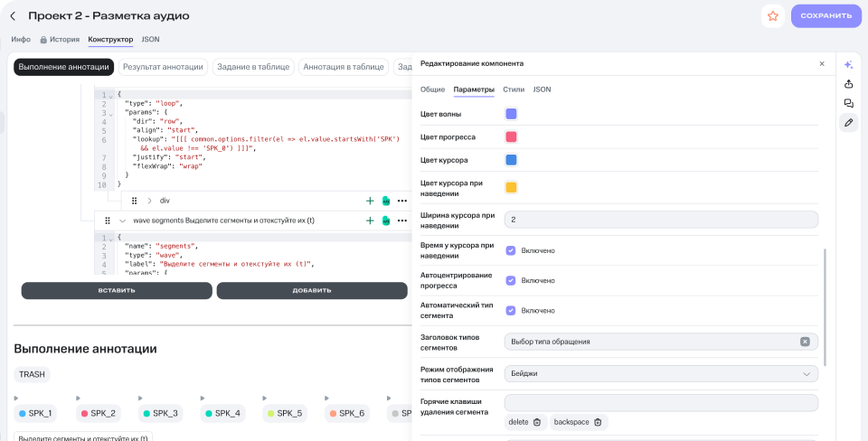This screenshot has height=441, width=868.
Task: Clear the segment types title field
Action: coord(805,342)
